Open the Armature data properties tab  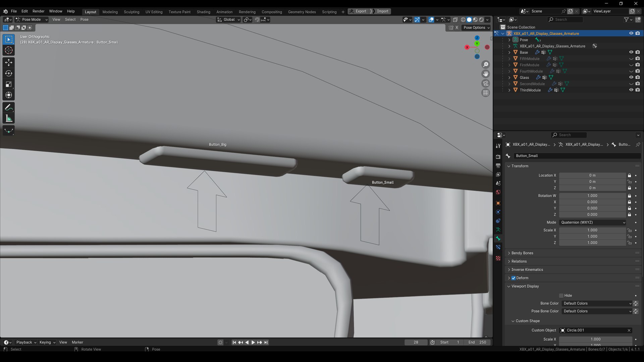coord(498,230)
